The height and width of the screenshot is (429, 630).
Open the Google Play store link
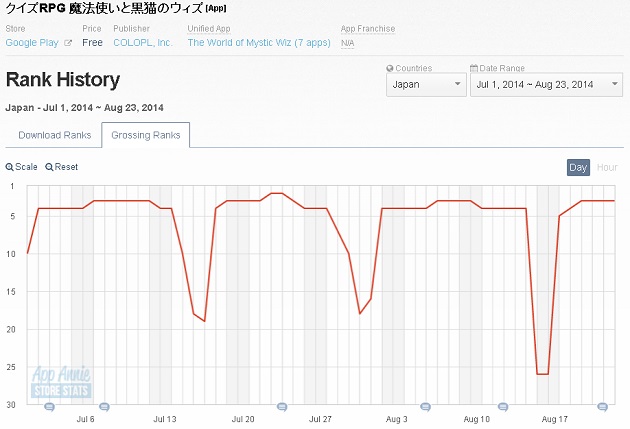click(32, 43)
